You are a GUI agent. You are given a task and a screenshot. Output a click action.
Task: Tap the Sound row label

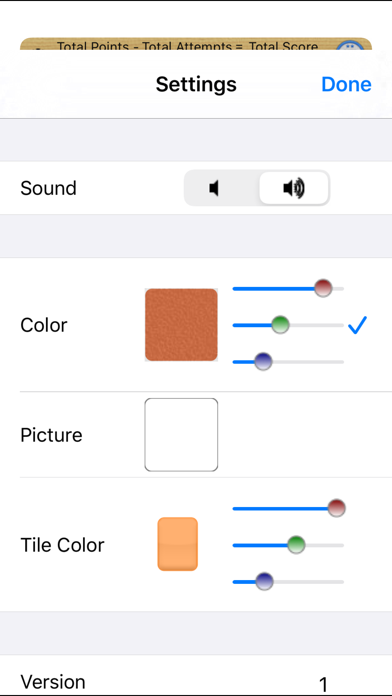pos(48,188)
